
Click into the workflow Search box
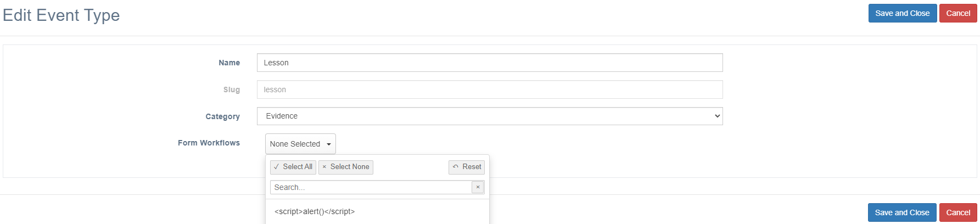tap(371, 187)
